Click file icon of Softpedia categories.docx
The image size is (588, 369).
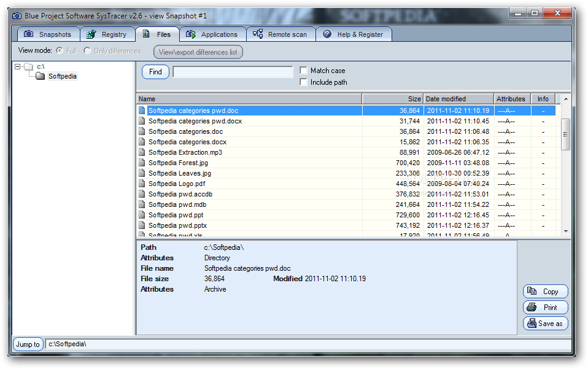point(142,142)
